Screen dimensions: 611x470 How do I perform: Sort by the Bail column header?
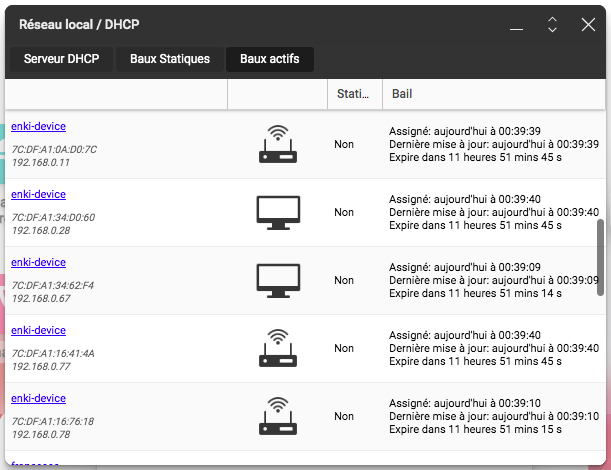(494, 94)
